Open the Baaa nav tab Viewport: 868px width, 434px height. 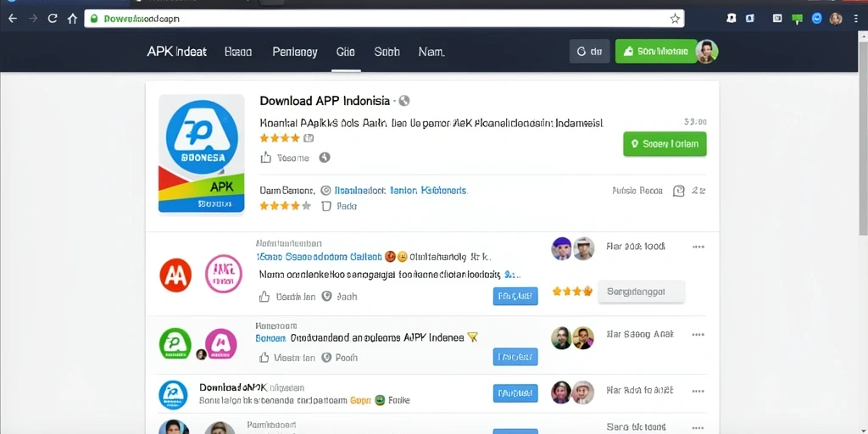click(x=238, y=52)
